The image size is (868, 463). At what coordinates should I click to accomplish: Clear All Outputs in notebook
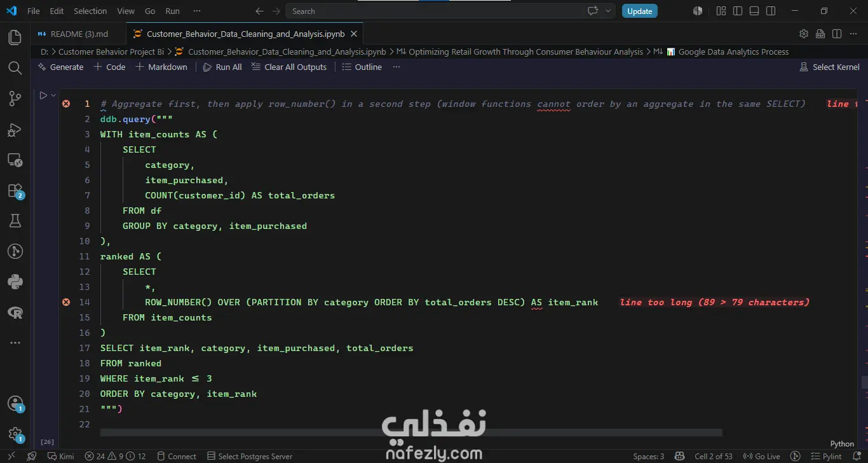pyautogui.click(x=289, y=67)
